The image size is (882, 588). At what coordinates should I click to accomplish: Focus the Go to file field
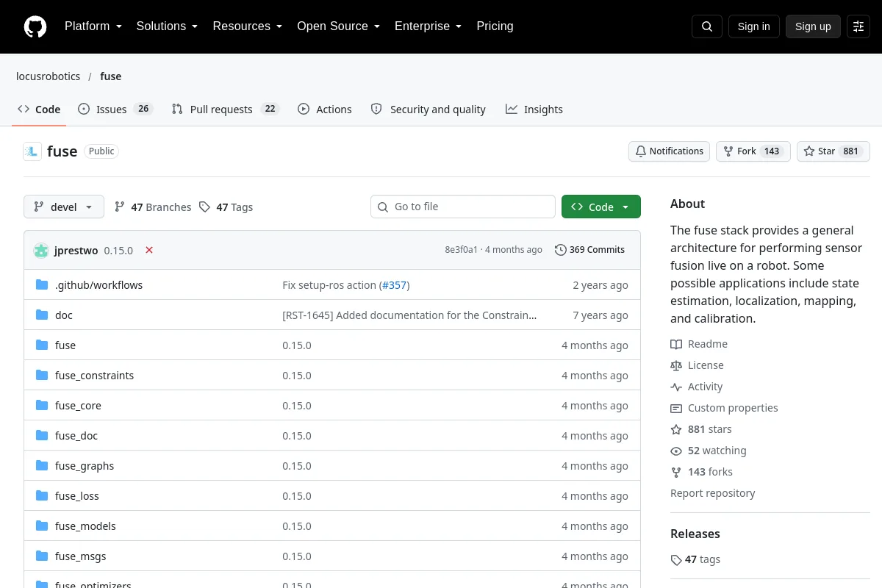tap(463, 207)
